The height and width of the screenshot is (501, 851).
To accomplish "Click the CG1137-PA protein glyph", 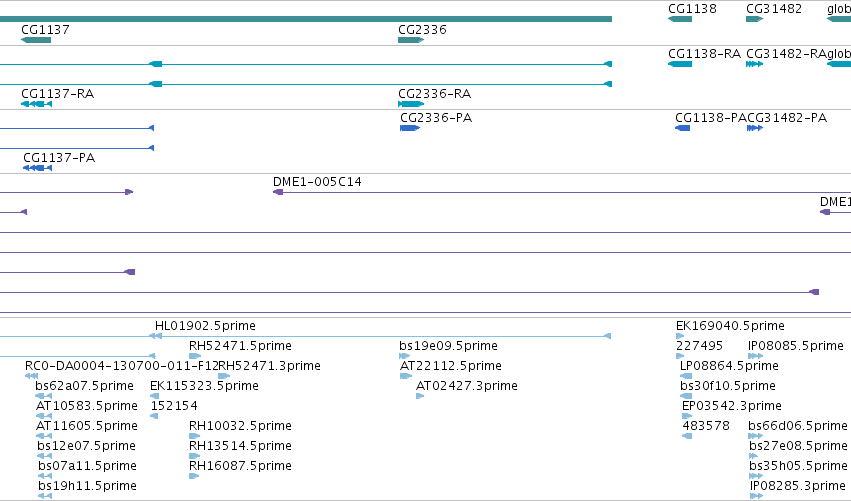I will pos(37,168).
